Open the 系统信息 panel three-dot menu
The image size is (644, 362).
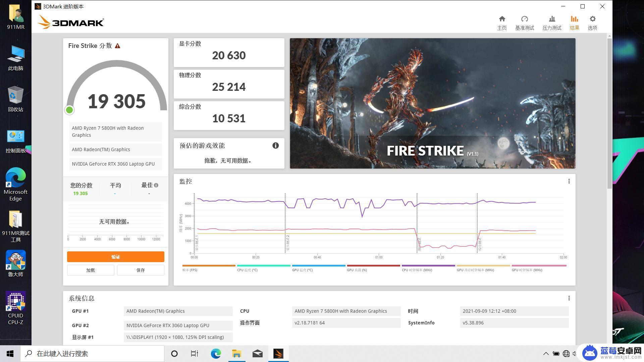[x=569, y=298]
